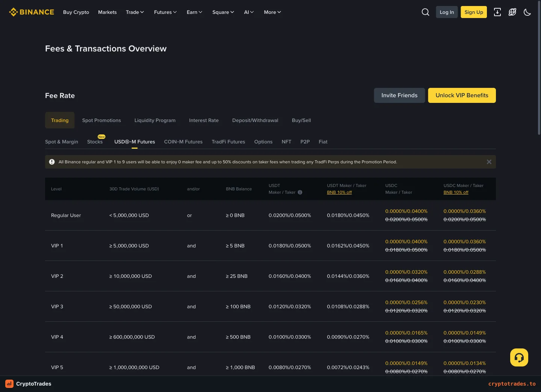Click the Log In button
The image size is (541, 392).
(x=447, y=12)
